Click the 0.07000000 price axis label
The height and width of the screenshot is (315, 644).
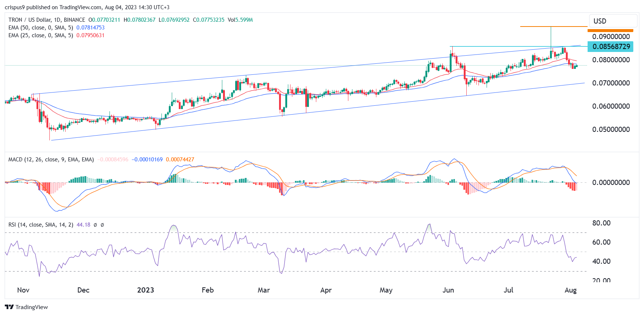[611, 83]
